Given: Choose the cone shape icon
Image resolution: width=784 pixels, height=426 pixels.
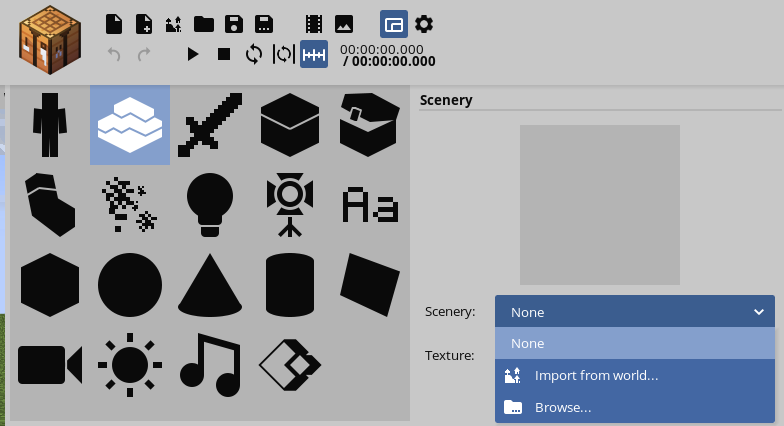Looking at the screenshot, I should [x=210, y=285].
